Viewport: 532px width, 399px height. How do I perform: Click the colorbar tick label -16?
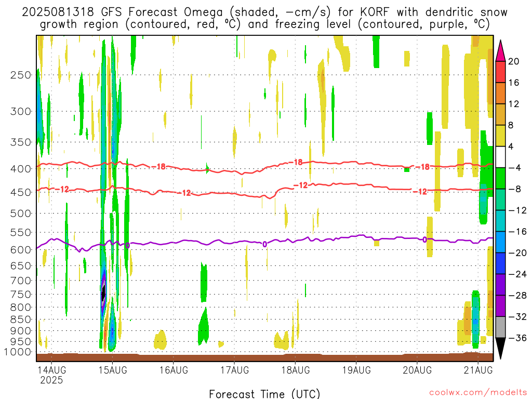517,231
